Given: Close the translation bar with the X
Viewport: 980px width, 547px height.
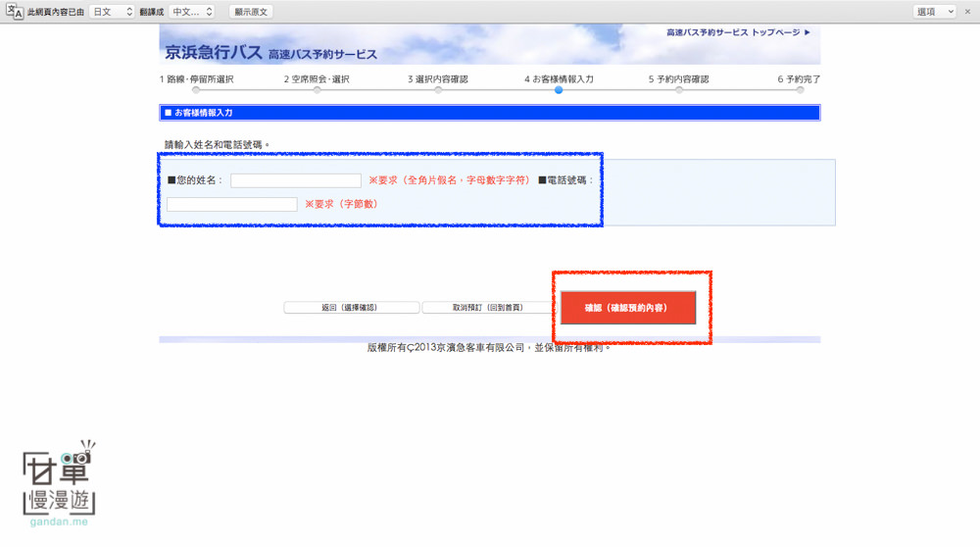Looking at the screenshot, I should click(x=967, y=11).
